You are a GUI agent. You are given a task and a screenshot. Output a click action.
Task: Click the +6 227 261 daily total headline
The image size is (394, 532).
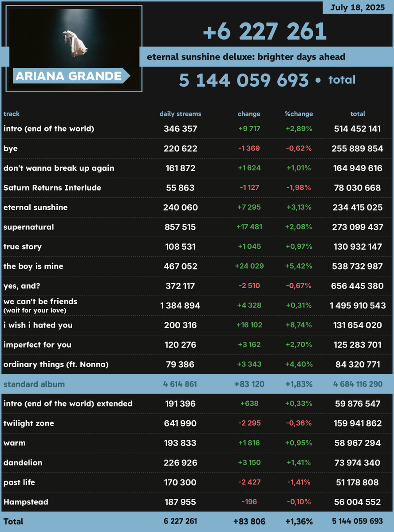264,31
